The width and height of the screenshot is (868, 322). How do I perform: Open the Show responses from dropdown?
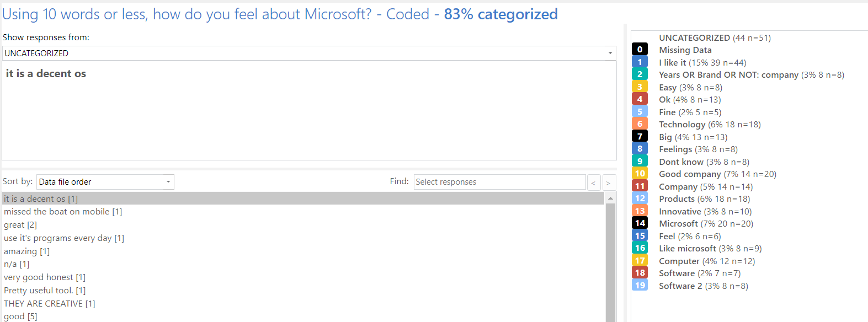(x=309, y=53)
